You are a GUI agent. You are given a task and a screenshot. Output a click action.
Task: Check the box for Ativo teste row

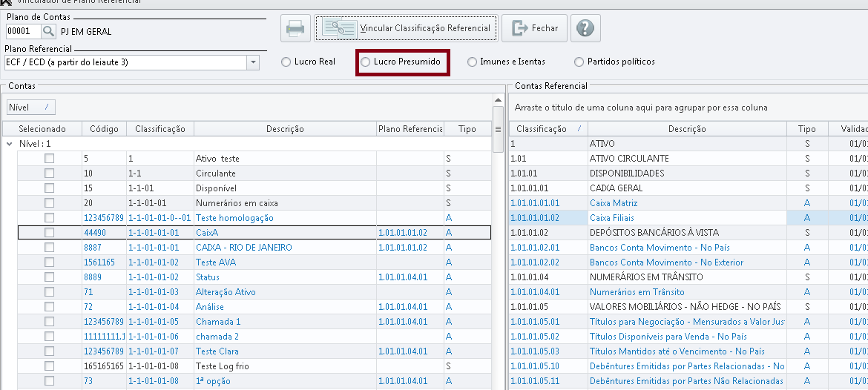(49, 159)
